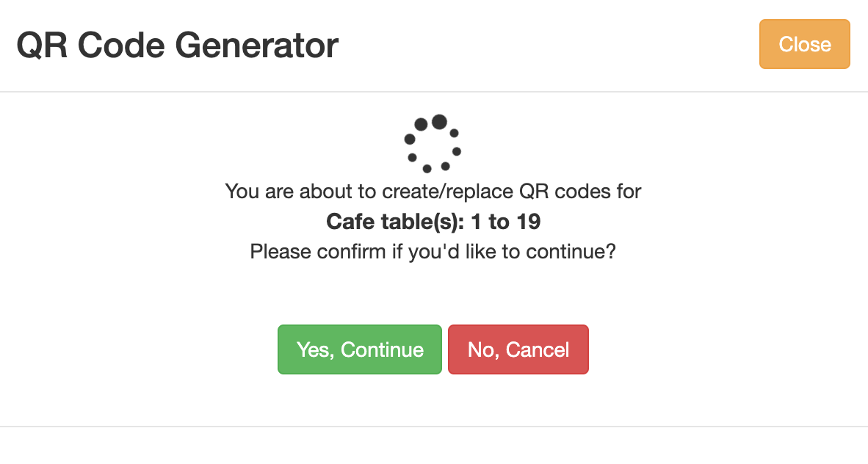The width and height of the screenshot is (868, 464).
Task: Continue creating QR codes for cafe tables
Action: click(360, 349)
